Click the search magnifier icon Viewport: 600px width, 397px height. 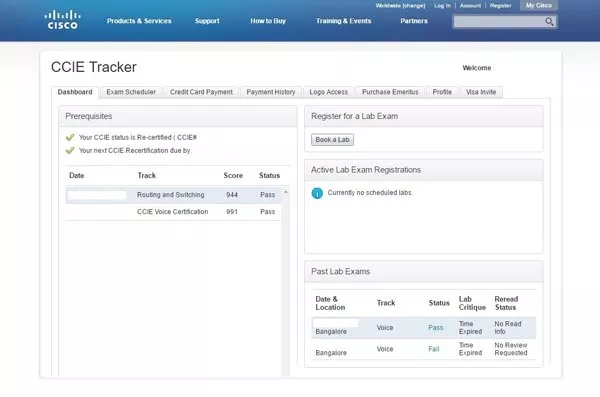click(549, 22)
